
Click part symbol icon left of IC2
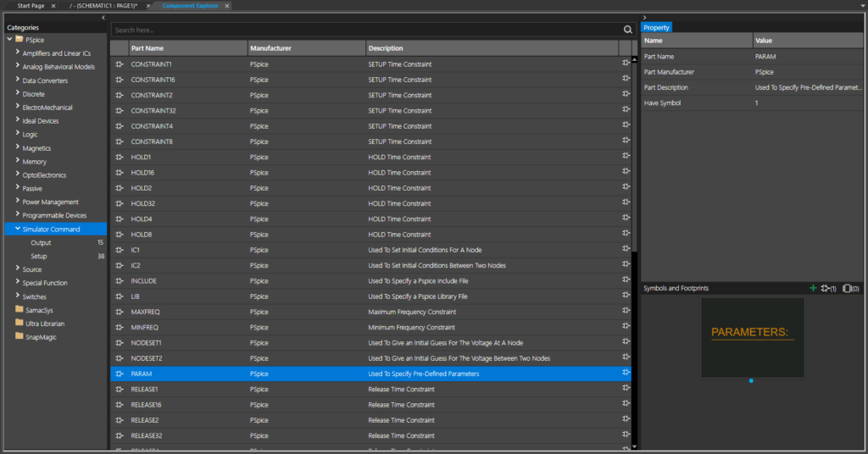pos(119,265)
